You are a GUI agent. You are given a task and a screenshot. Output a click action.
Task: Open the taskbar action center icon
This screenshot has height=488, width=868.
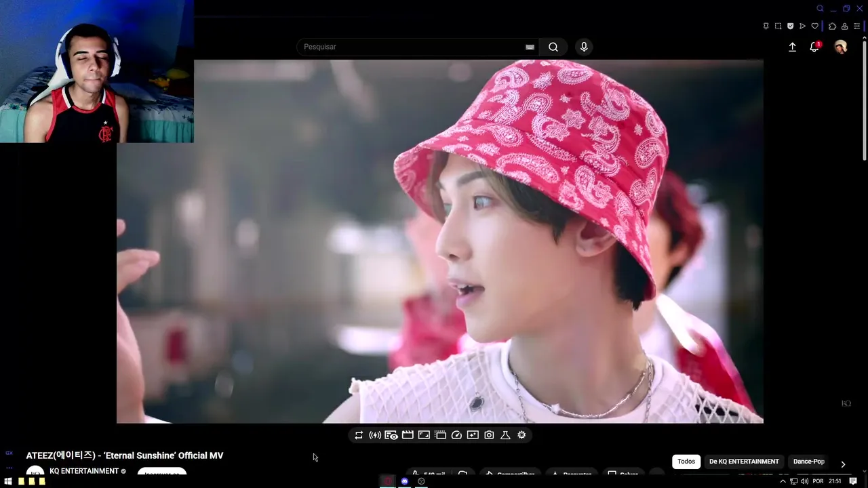853,481
